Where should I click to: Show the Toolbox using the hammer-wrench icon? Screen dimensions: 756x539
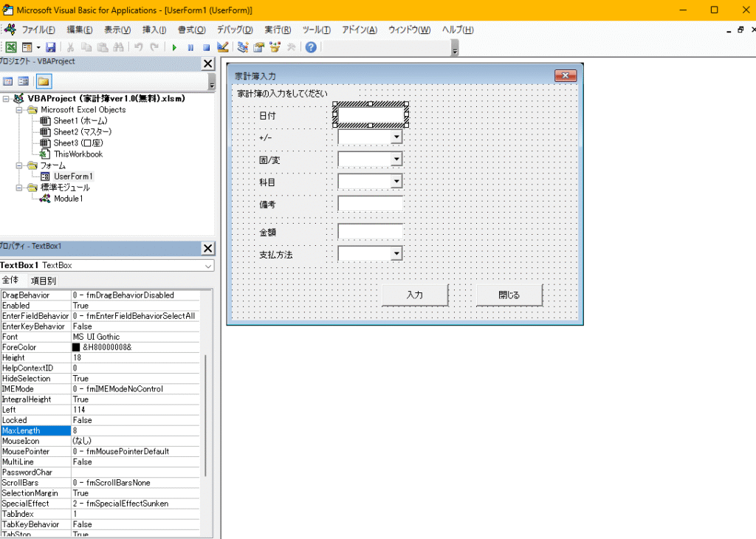pos(291,47)
